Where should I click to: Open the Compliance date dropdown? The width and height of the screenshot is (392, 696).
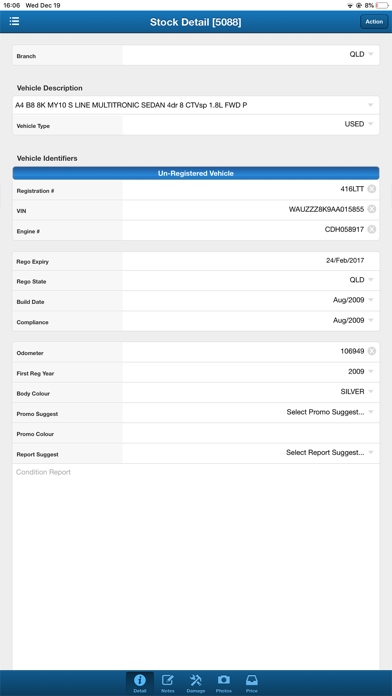[251, 321]
